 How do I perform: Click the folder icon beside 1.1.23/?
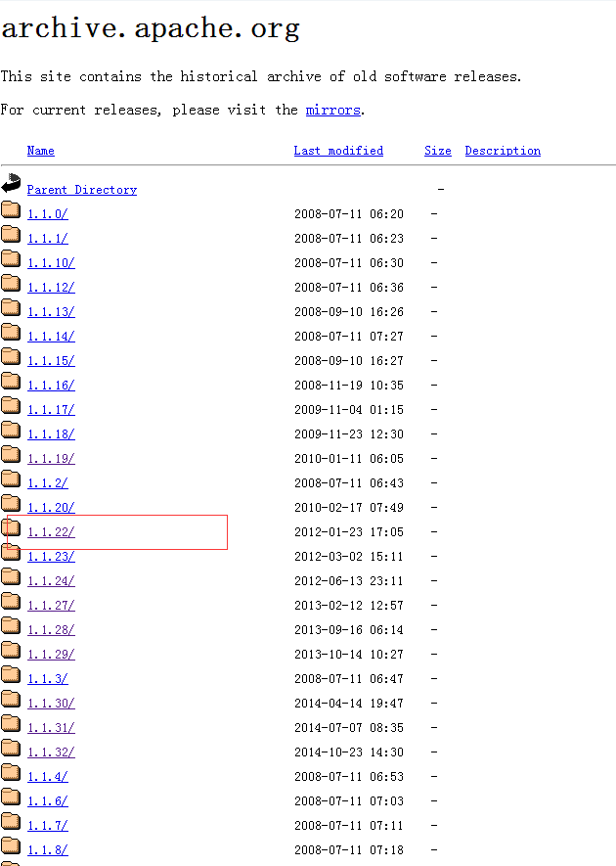click(x=11, y=552)
